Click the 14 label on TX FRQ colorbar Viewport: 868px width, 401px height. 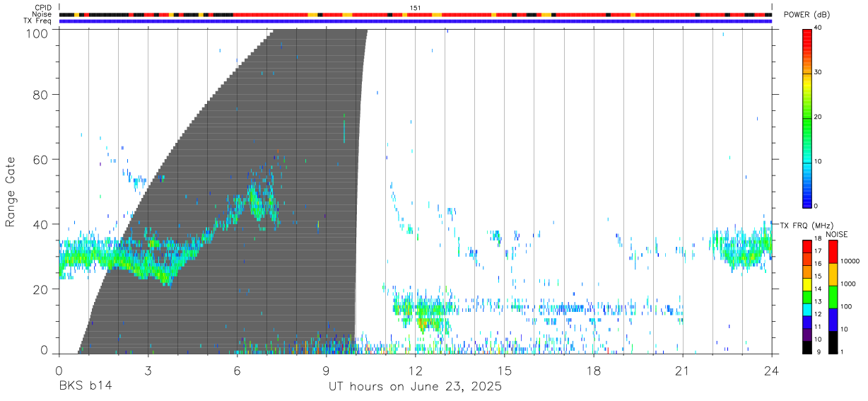pos(819,289)
